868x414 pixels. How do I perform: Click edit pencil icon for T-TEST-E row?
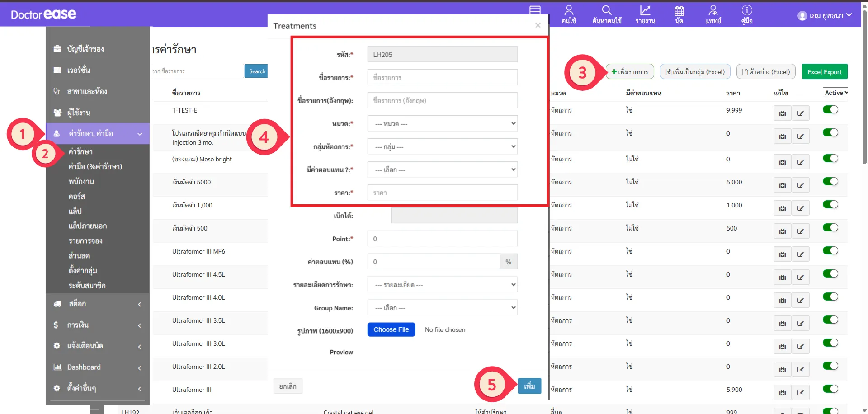pos(800,113)
